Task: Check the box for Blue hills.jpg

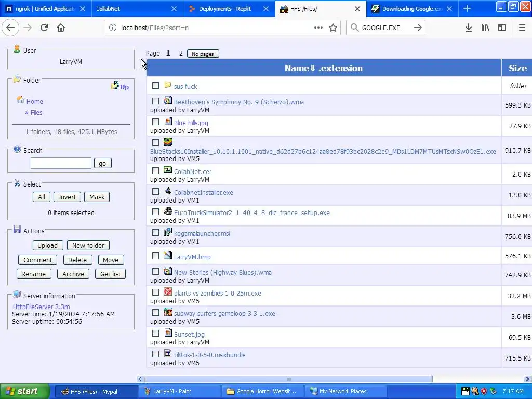Action: 155,122
